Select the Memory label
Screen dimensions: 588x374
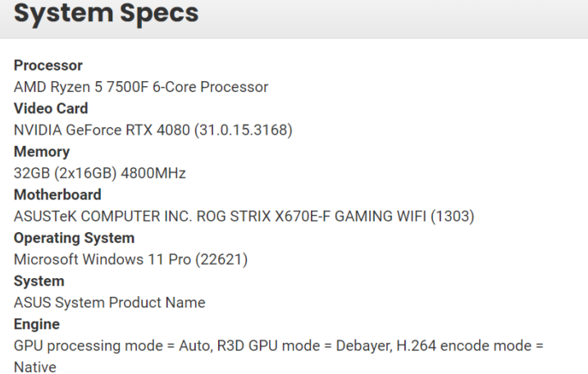coord(42,152)
